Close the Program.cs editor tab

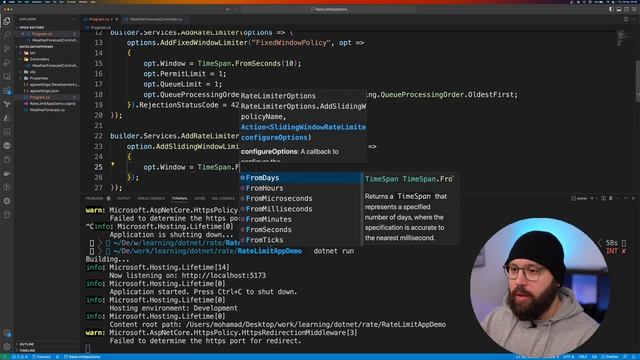pyautogui.click(x=117, y=19)
